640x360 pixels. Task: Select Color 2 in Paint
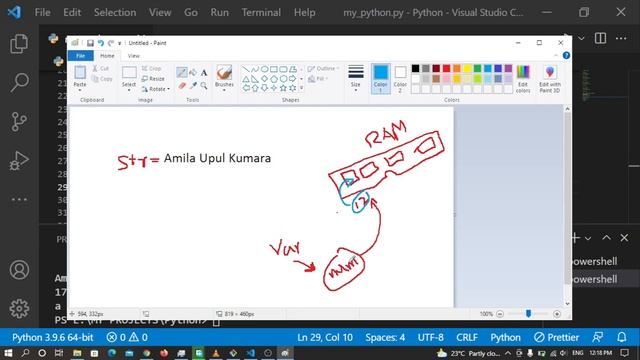coord(400,79)
